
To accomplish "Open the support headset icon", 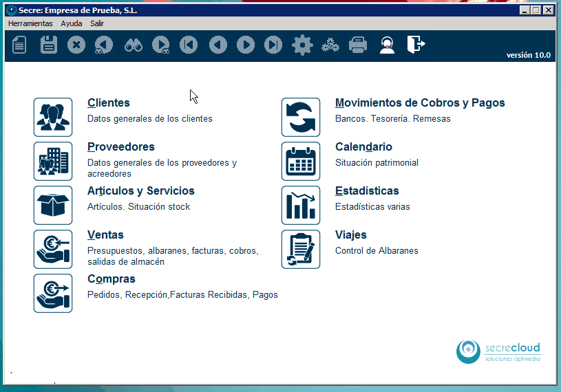I will (387, 45).
